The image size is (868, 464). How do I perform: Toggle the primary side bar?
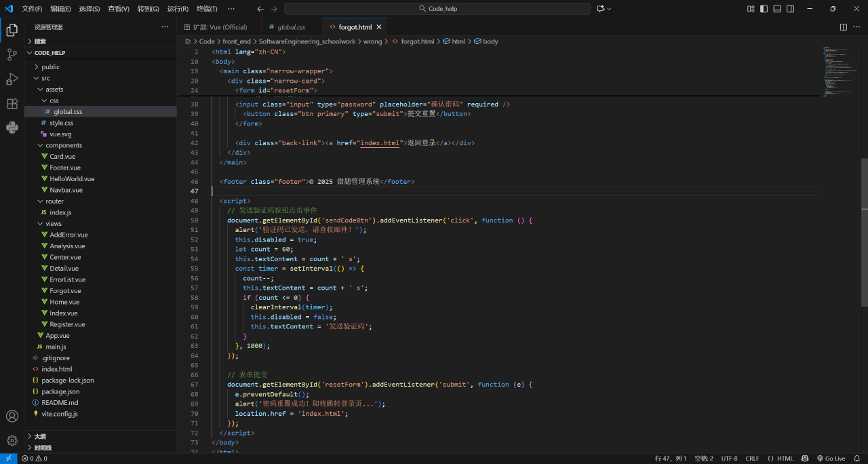click(764, 9)
